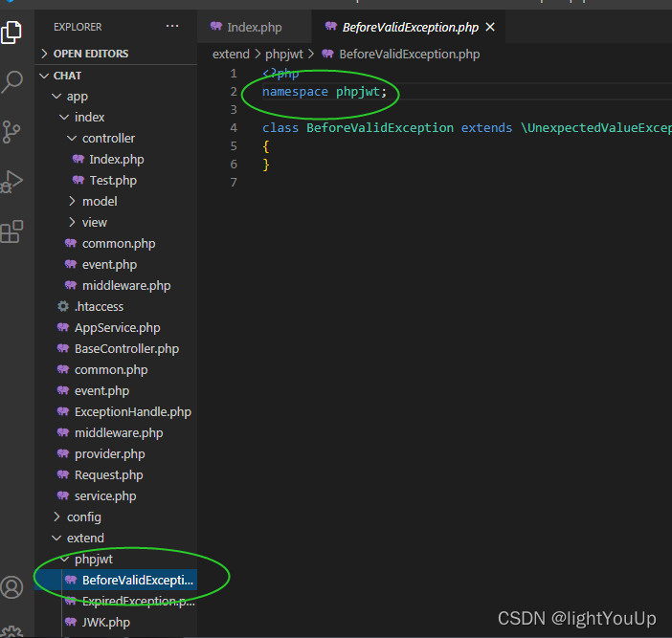Open Request.php file
This screenshot has width=672, height=638.
116,474
